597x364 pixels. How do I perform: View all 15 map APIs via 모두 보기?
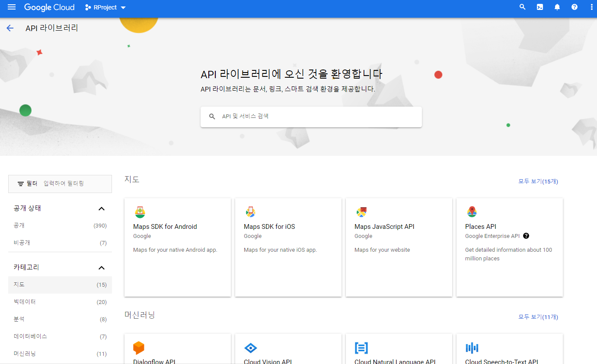pyautogui.click(x=538, y=181)
